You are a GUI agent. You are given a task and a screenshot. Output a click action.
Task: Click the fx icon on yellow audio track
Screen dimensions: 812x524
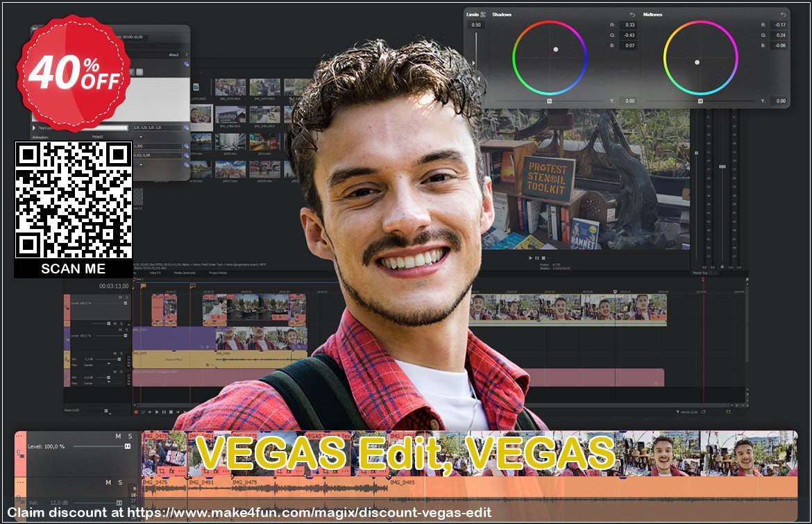tap(207, 365)
